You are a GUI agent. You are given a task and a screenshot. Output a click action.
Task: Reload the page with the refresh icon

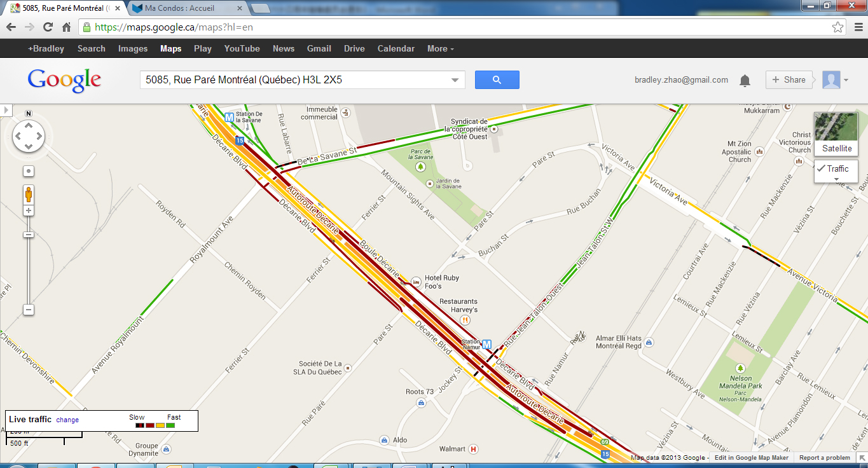click(x=48, y=27)
